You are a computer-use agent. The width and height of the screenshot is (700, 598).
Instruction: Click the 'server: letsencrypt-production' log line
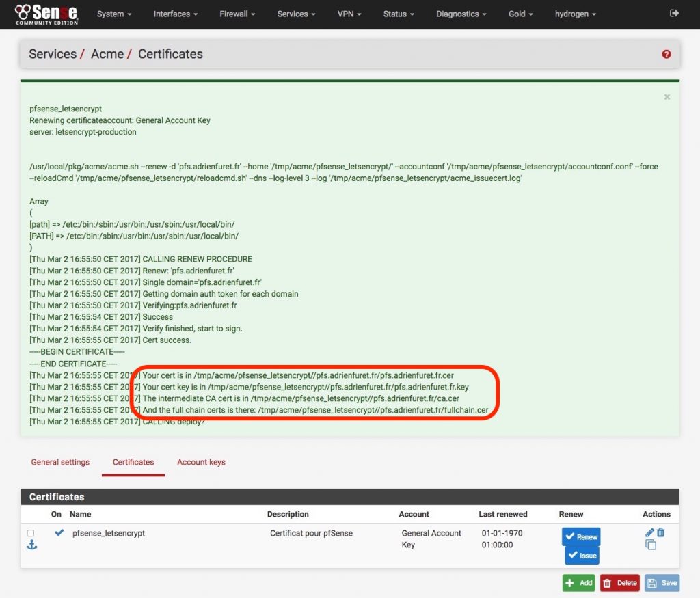pyautogui.click(x=83, y=132)
